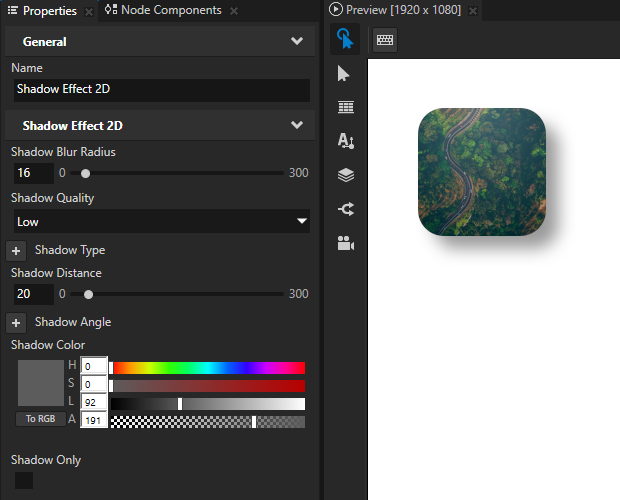Screen dimensions: 620x500
Task: Add the Shadow Type property
Action: pos(16,251)
